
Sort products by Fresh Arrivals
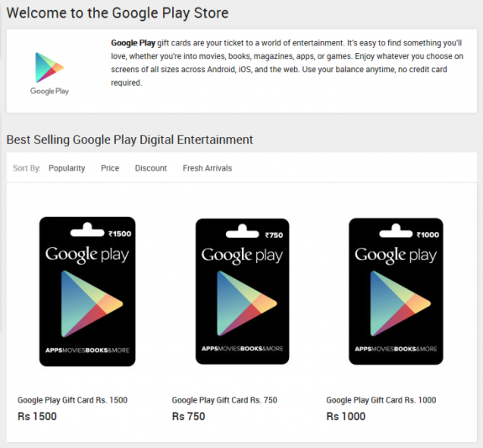coord(207,168)
